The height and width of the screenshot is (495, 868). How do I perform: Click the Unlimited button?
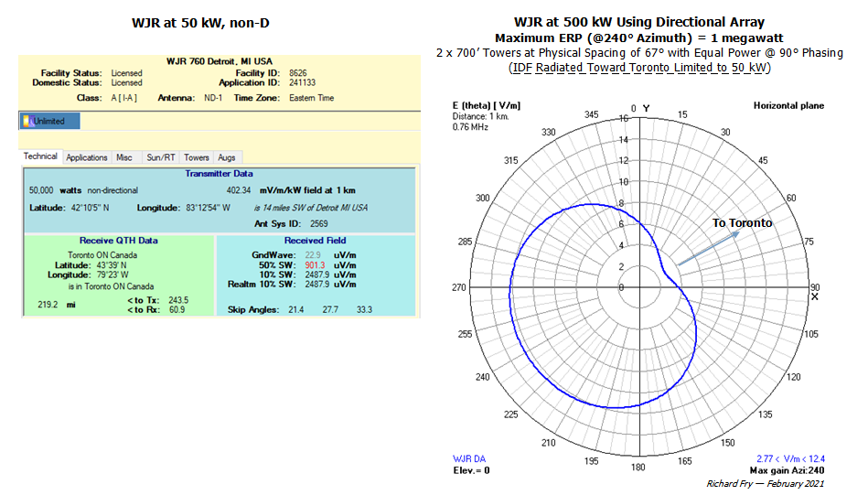click(49, 121)
